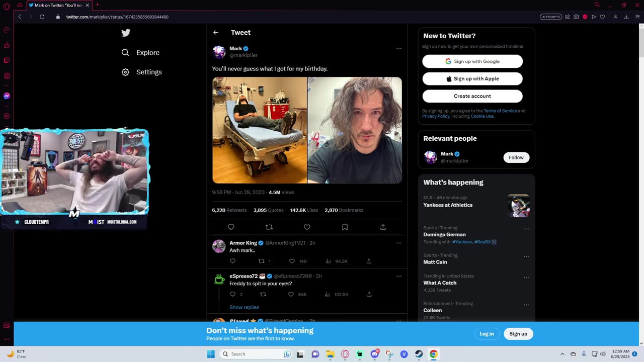Show hidden system tray icons
Screen dimensions: 644x362
[562, 354]
